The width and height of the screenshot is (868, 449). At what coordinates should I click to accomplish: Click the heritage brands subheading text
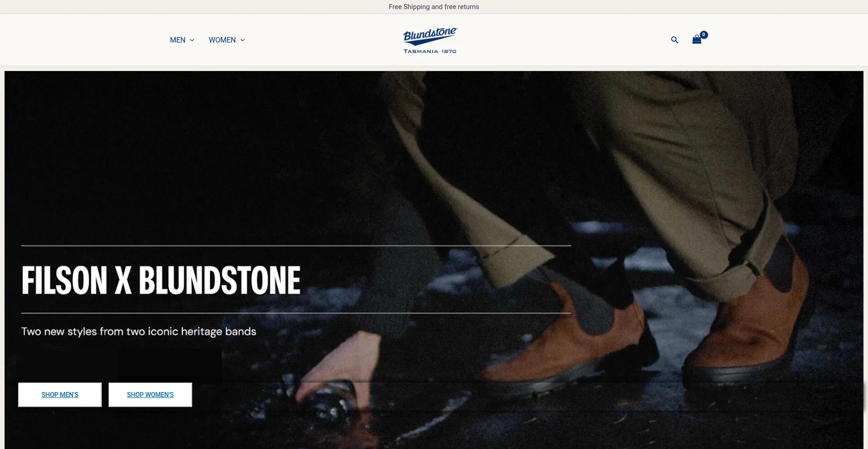click(x=139, y=331)
